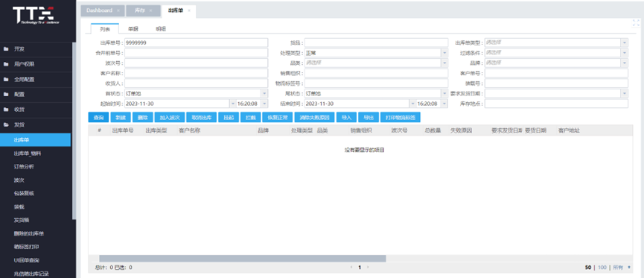Click the folder icon beside 收货
The width and height of the screenshot is (644, 278).
tap(6, 110)
